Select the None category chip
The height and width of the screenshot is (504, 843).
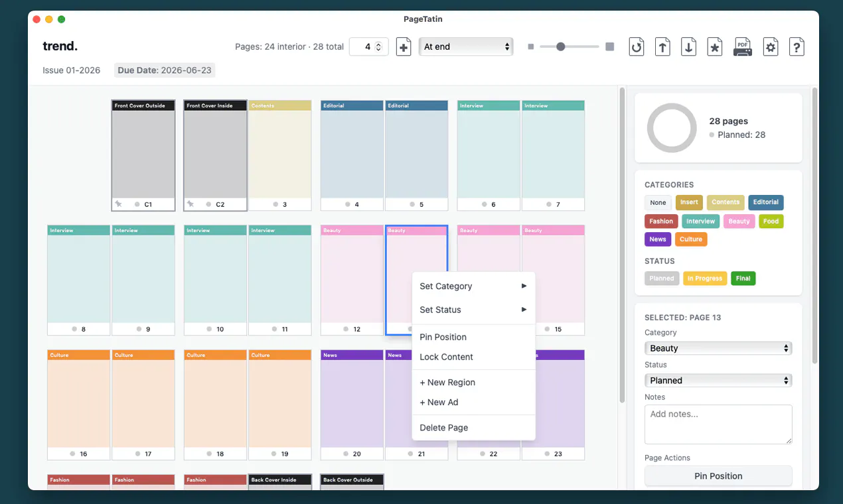[x=658, y=202]
